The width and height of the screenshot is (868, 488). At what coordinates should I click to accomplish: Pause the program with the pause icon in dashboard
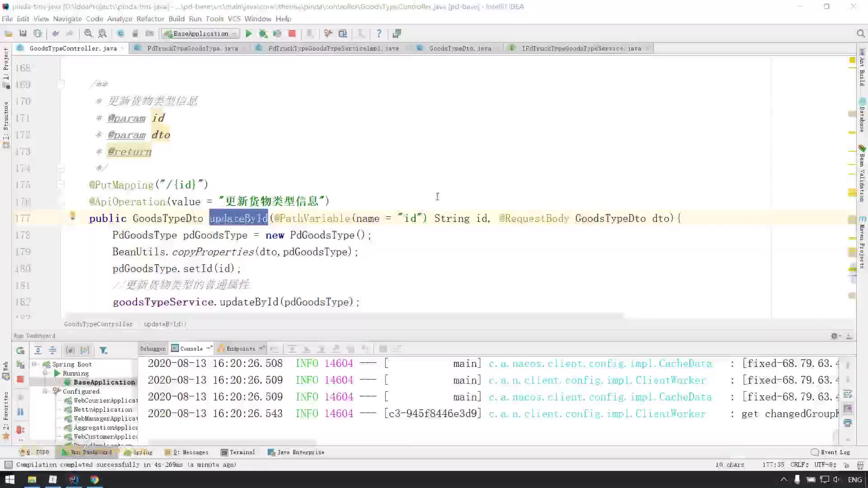tap(20, 412)
